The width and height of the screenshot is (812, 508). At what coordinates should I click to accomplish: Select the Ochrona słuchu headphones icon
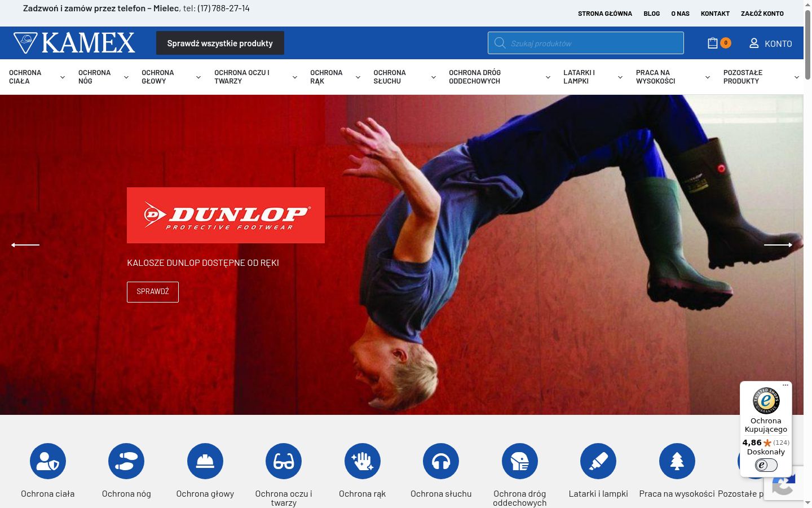[x=441, y=461]
